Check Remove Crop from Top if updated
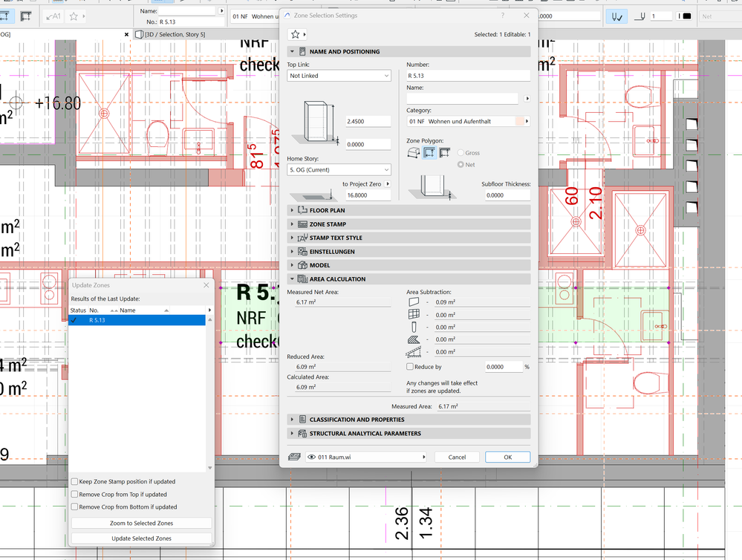Viewport: 742px width, 560px height. coord(74,495)
